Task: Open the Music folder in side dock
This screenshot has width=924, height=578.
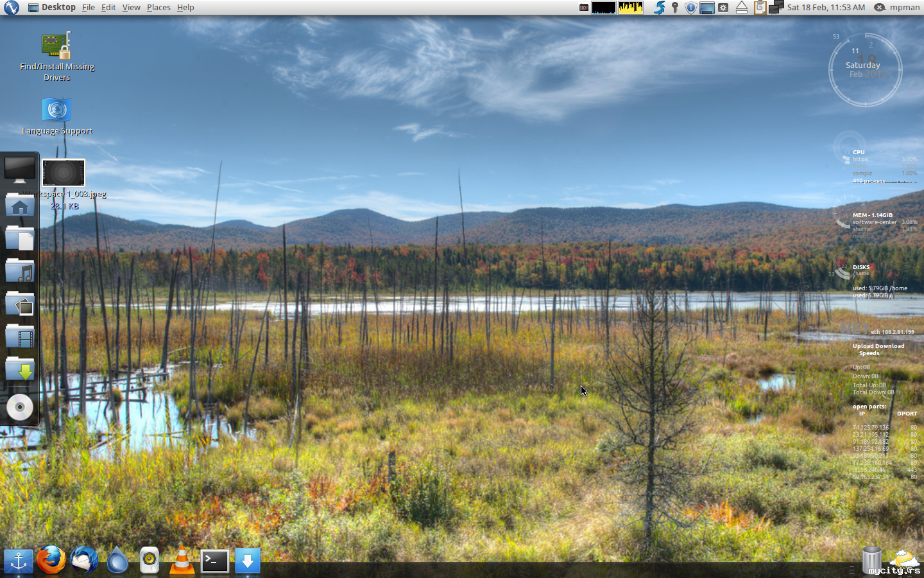Action: click(x=20, y=271)
